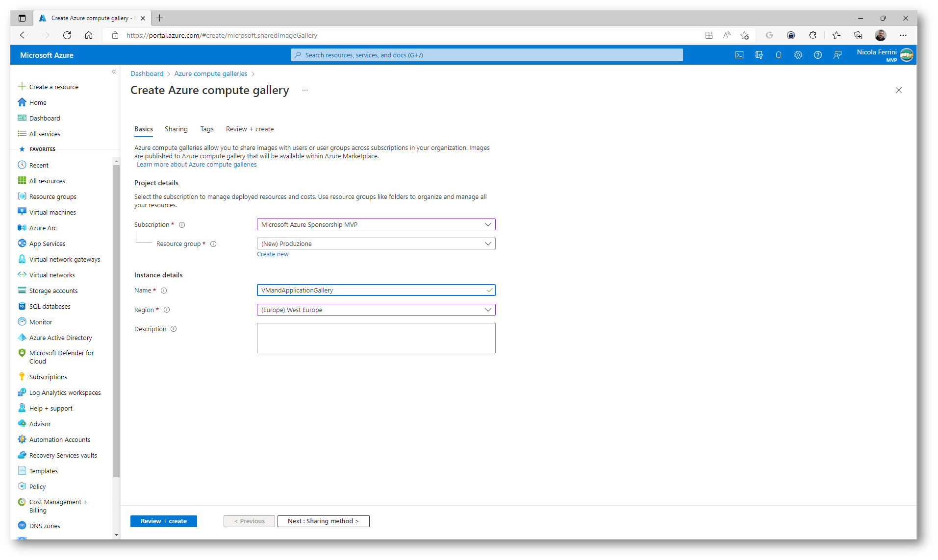Open the feedback icon in header
The height and width of the screenshot is (560, 938).
pyautogui.click(x=837, y=55)
